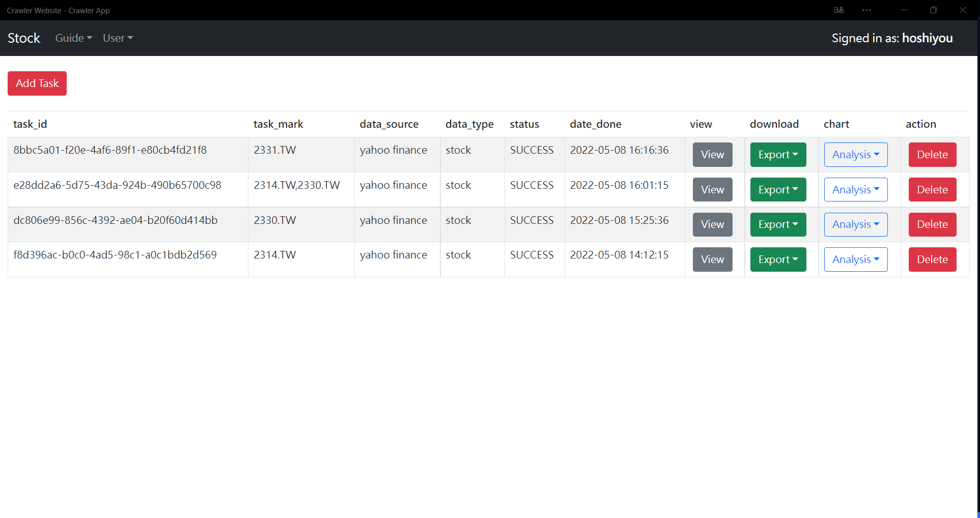Delete the 2331.TW task
980x518 pixels.
(932, 155)
